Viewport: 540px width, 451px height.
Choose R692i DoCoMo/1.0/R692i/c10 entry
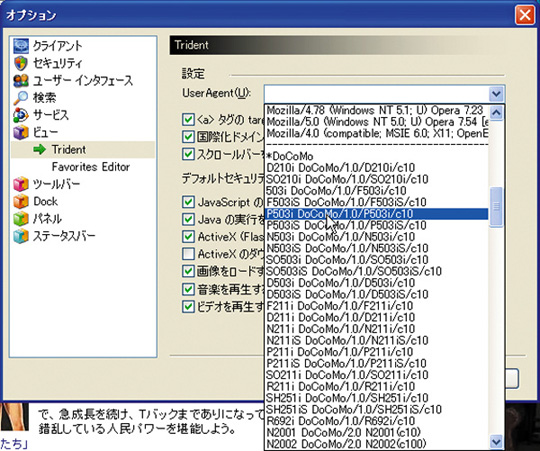pos(376,421)
